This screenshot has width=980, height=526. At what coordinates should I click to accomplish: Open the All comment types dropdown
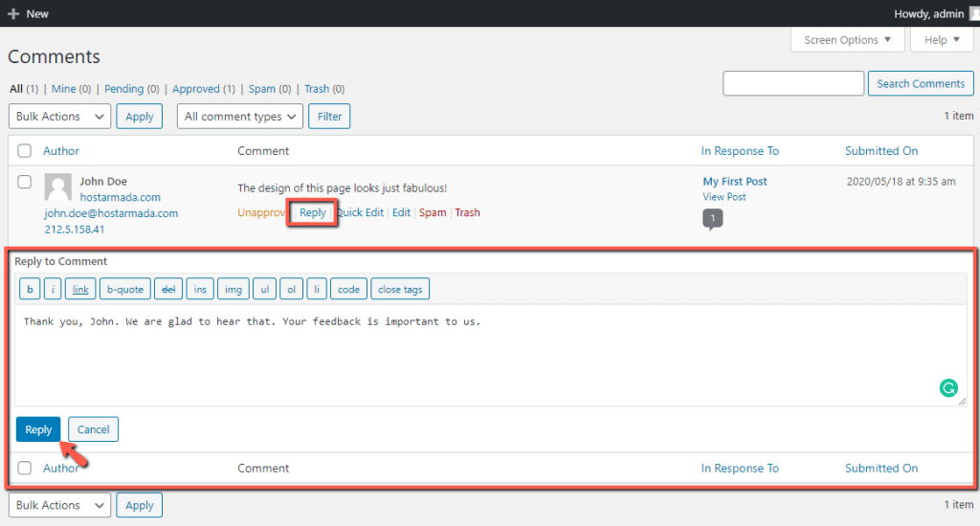click(240, 116)
